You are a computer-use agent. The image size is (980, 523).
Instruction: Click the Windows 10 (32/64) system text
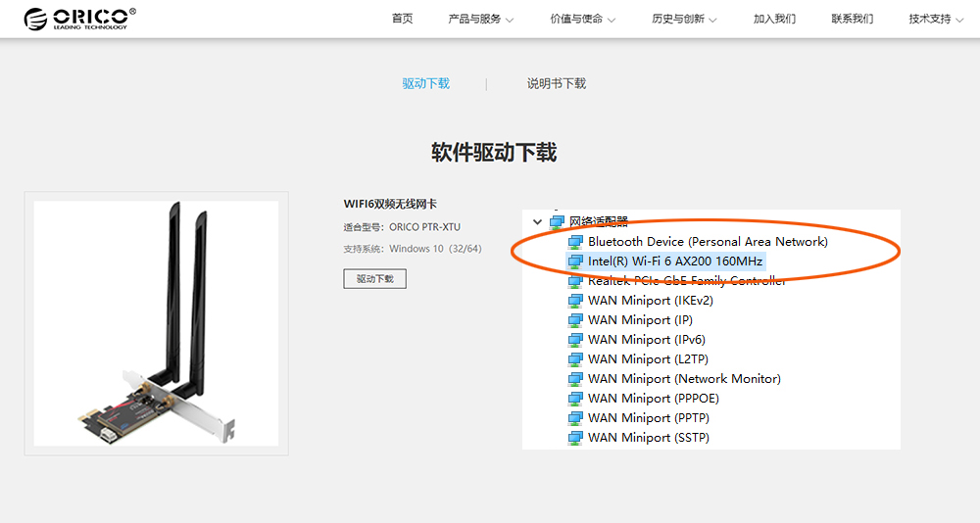435,249
